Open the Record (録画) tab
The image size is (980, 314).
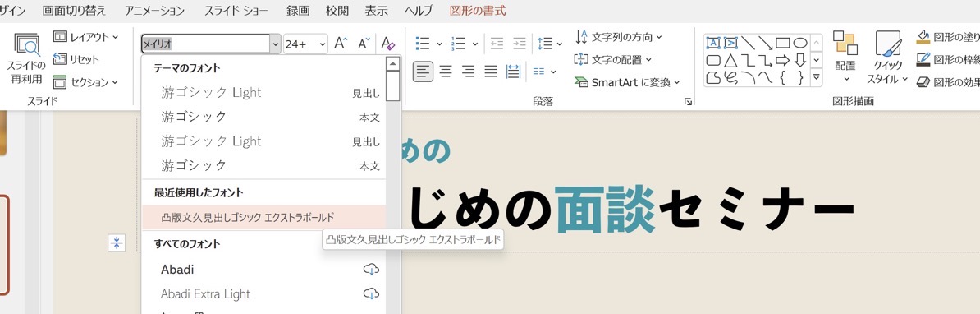click(297, 11)
